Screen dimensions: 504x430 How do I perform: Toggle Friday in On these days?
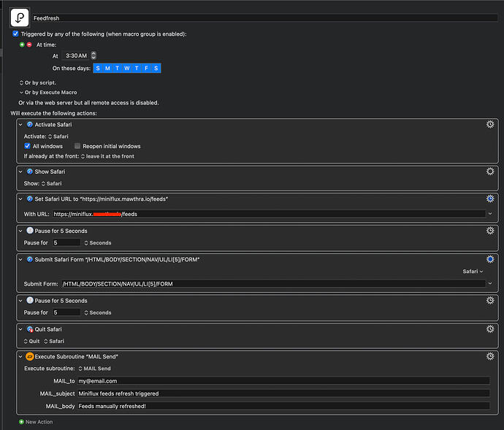146,68
